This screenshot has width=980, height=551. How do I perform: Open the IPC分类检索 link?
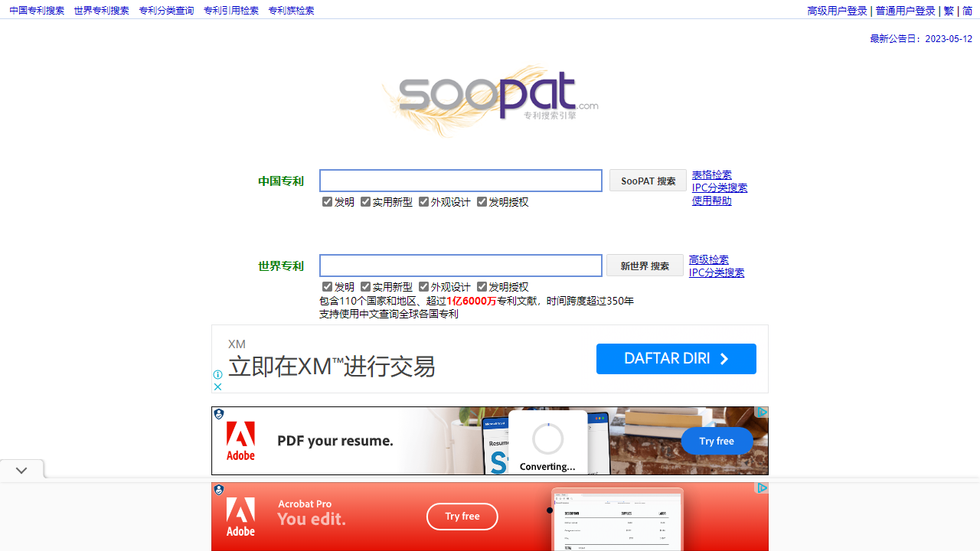719,187
